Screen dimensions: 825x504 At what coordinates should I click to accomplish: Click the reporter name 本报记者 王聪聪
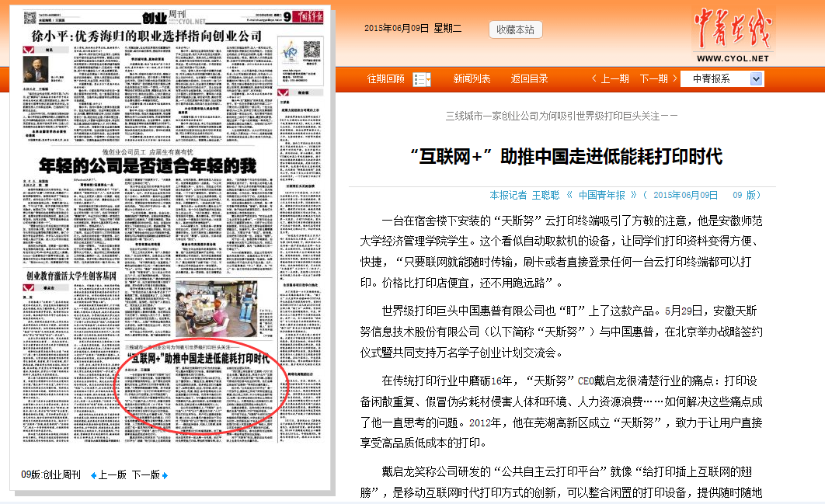[524, 195]
